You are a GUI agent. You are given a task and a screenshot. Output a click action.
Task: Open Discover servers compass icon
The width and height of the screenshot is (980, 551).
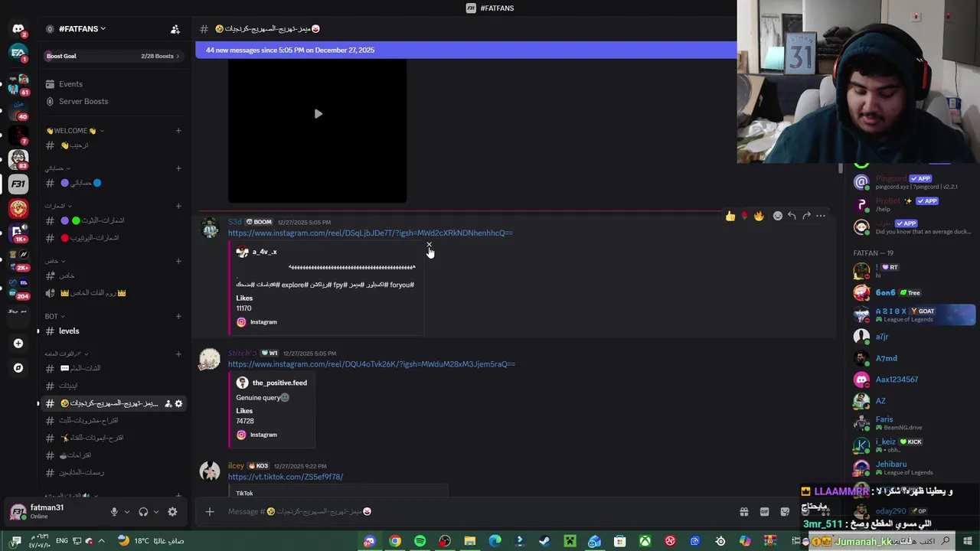(x=18, y=368)
